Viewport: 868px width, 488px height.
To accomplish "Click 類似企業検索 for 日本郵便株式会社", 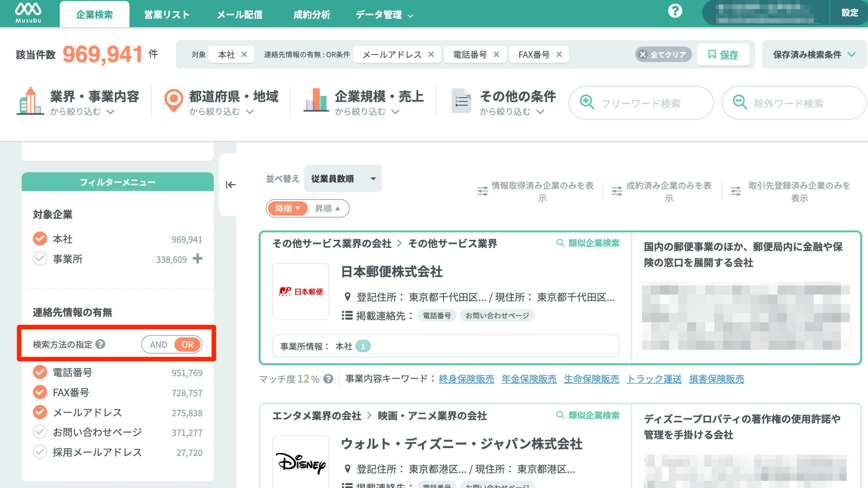I will (x=588, y=243).
